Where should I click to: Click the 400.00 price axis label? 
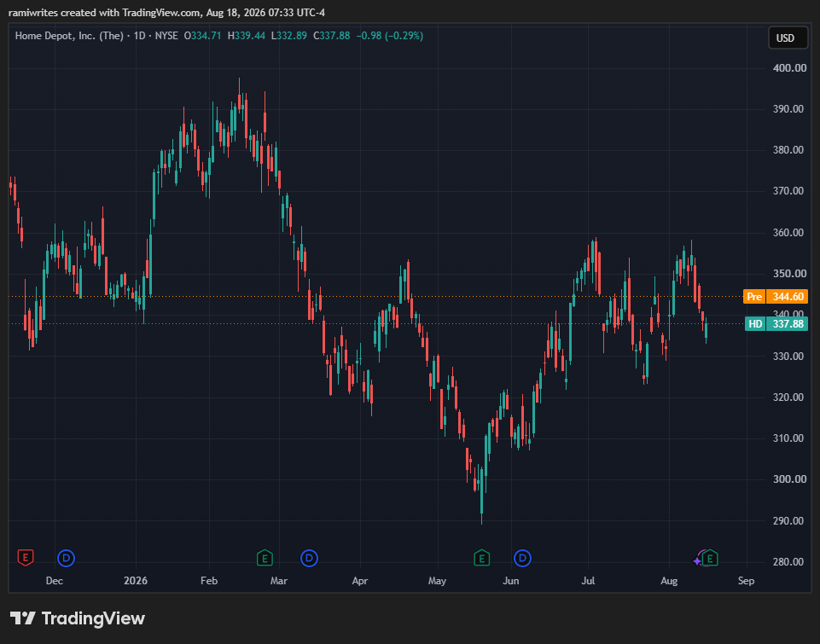[x=789, y=68]
